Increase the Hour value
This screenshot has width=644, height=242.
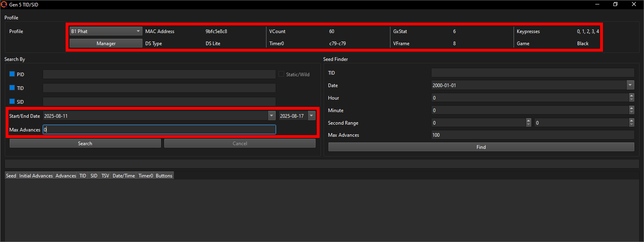point(632,96)
